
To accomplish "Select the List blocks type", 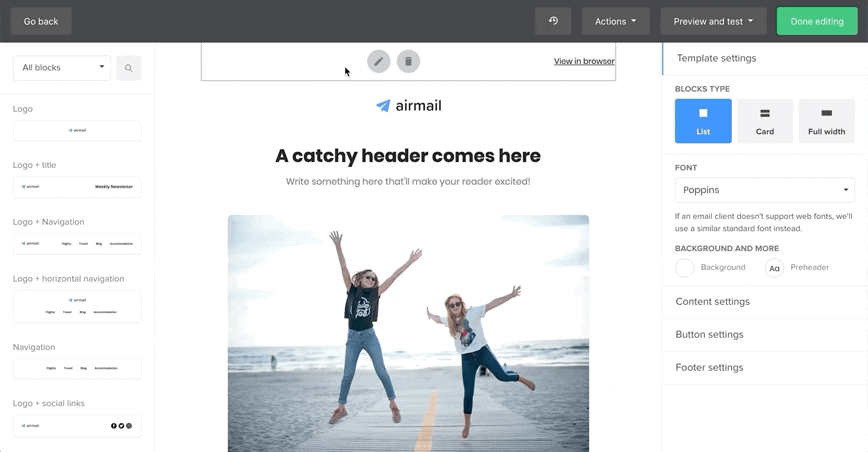I will 703,121.
